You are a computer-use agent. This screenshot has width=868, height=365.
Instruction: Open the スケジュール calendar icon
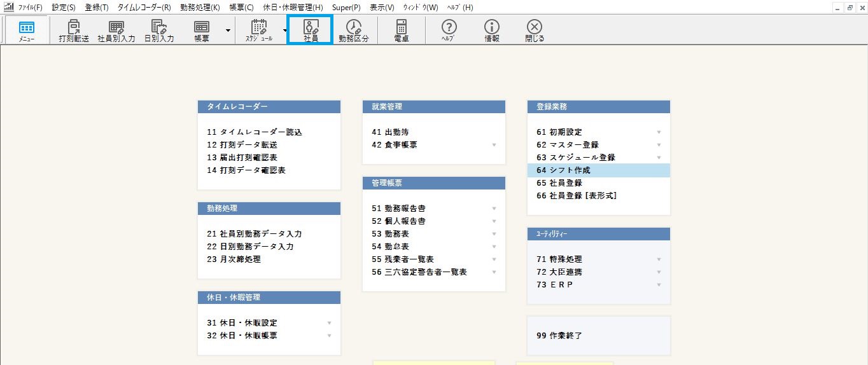(259, 30)
